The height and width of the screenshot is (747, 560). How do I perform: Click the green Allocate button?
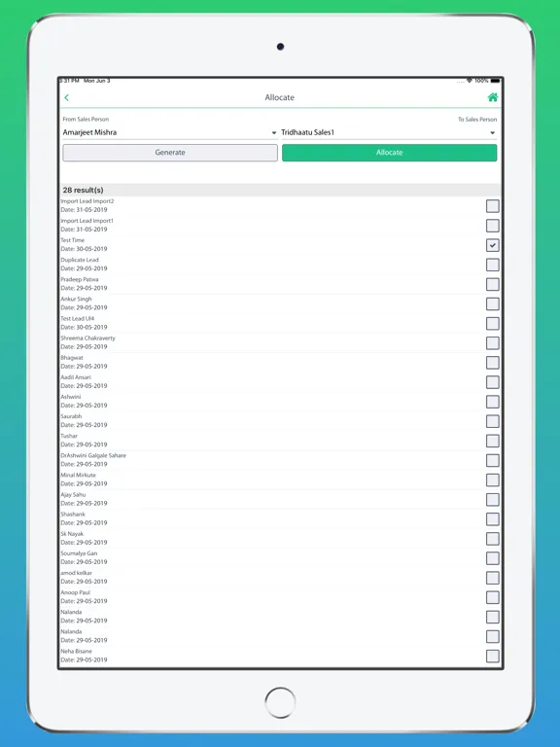pos(389,153)
